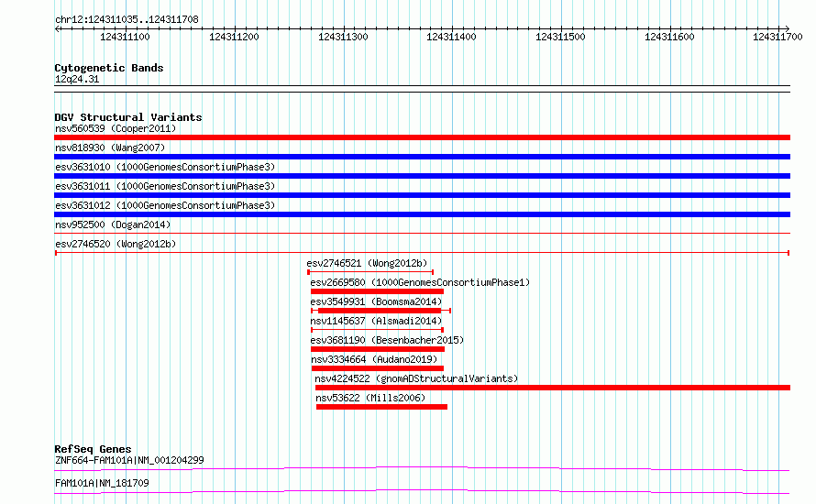
Task: Click the DGV Structural Variants track title
Action: click(128, 117)
